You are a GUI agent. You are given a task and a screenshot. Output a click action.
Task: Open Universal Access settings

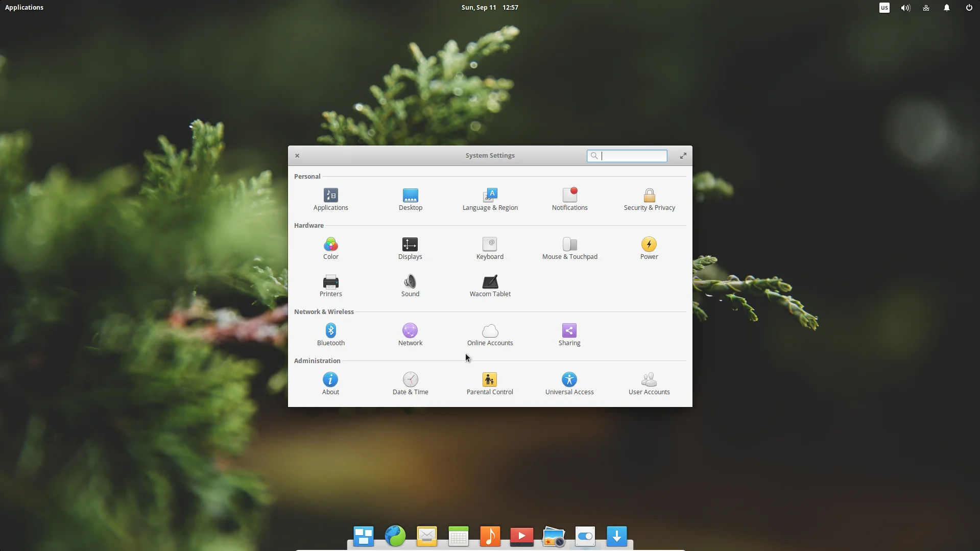coord(569,384)
